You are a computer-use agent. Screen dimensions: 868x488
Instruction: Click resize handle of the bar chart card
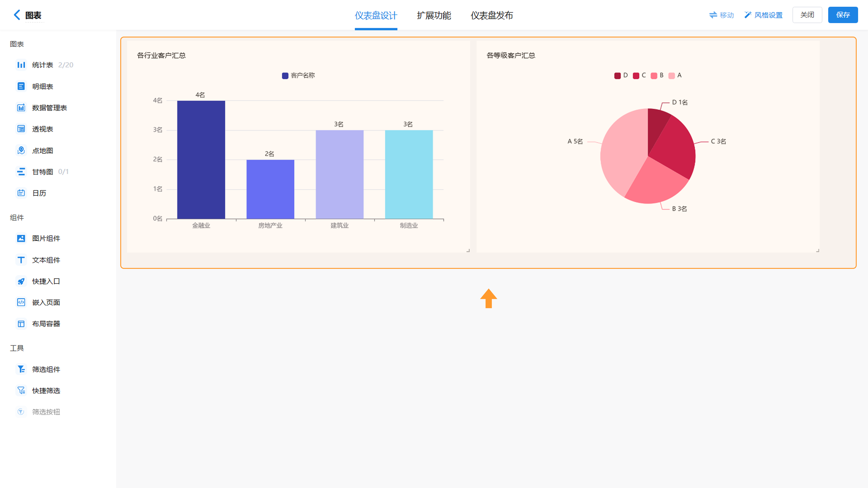click(468, 250)
